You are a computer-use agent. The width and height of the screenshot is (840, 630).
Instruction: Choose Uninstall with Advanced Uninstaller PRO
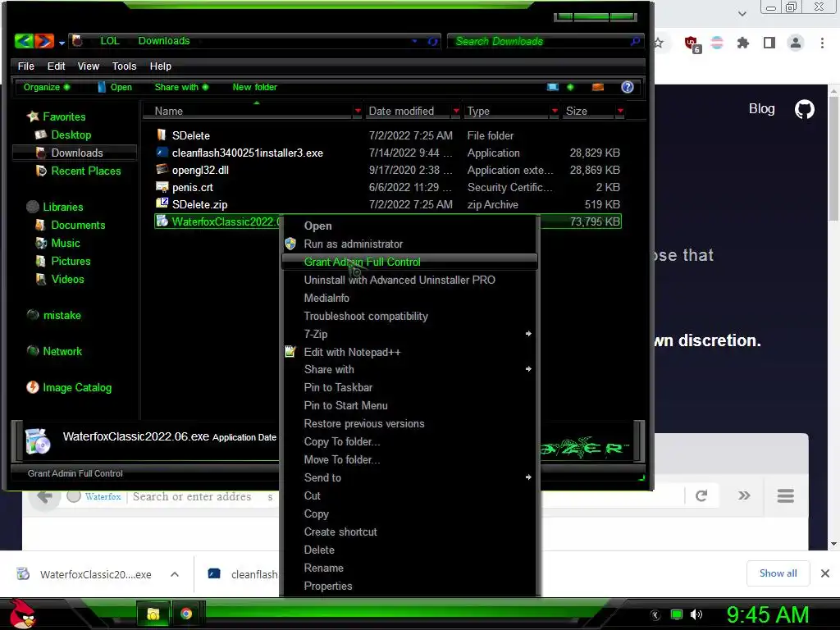pos(409,280)
